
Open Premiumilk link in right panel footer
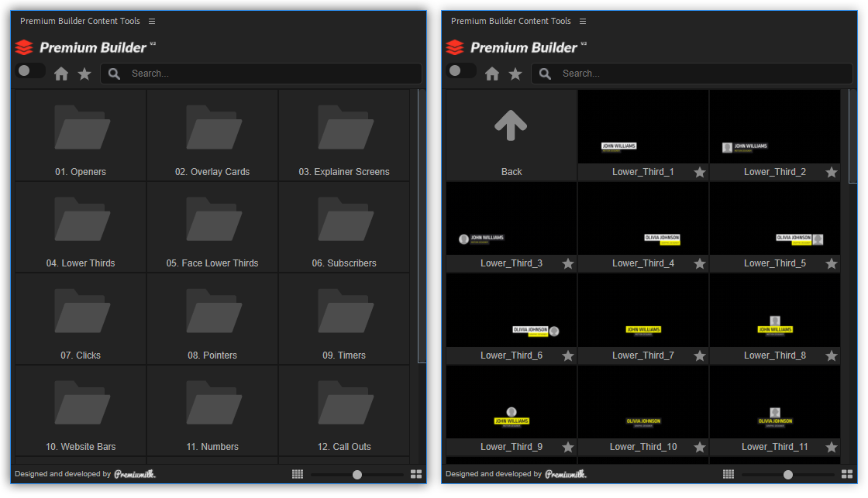[566, 474]
